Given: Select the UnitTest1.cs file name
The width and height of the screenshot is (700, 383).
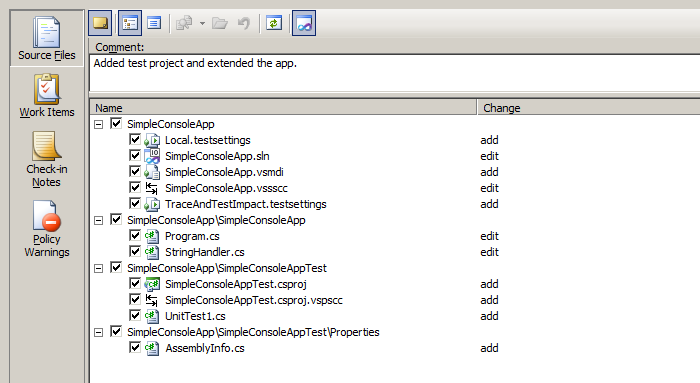Looking at the screenshot, I should coord(195,316).
